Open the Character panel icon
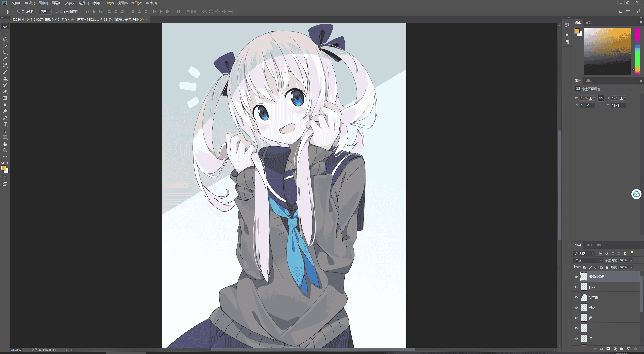 pos(567,35)
